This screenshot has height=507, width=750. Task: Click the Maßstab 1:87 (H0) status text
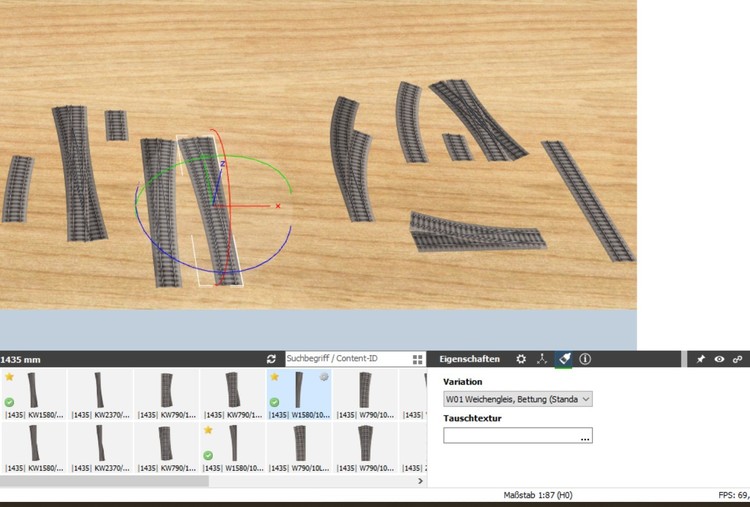pyautogui.click(x=538, y=495)
